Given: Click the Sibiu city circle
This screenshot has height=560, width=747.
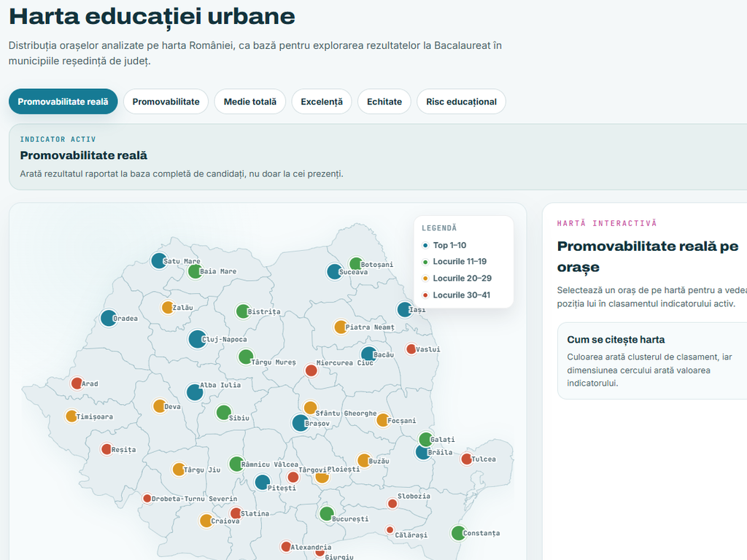Looking at the screenshot, I should click(x=223, y=413).
